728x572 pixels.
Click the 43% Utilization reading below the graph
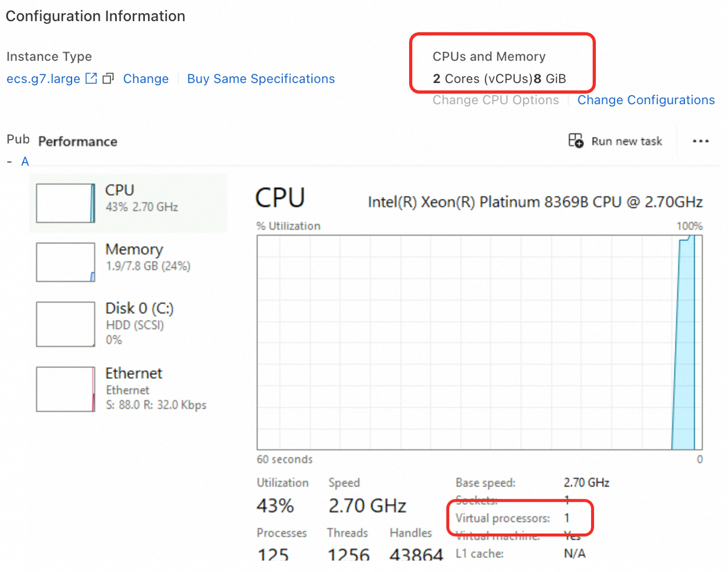[275, 506]
